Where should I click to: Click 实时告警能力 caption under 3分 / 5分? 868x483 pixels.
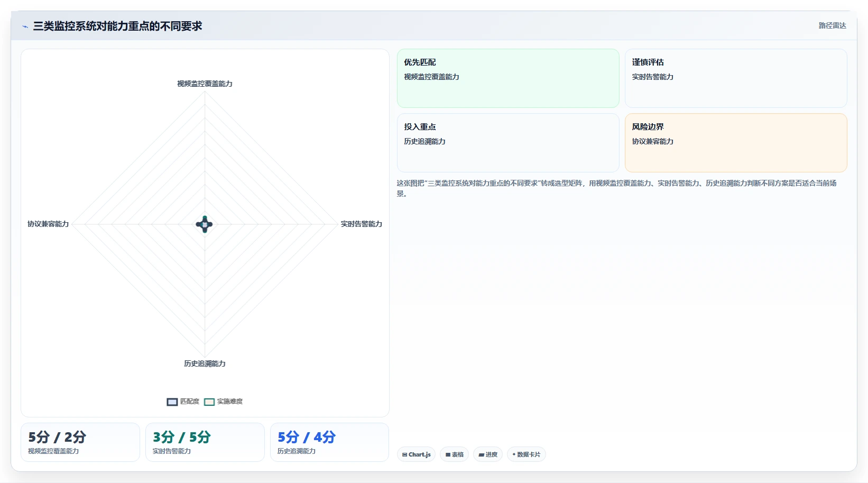172,451
